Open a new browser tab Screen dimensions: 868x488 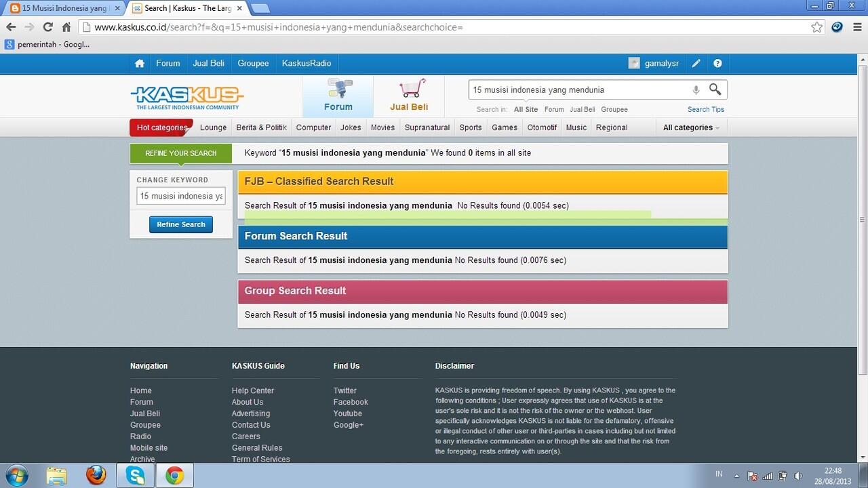point(260,8)
